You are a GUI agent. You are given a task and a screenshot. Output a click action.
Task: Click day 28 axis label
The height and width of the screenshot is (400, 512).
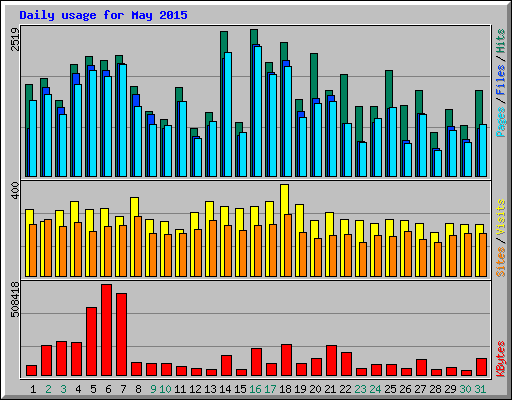click(x=435, y=389)
